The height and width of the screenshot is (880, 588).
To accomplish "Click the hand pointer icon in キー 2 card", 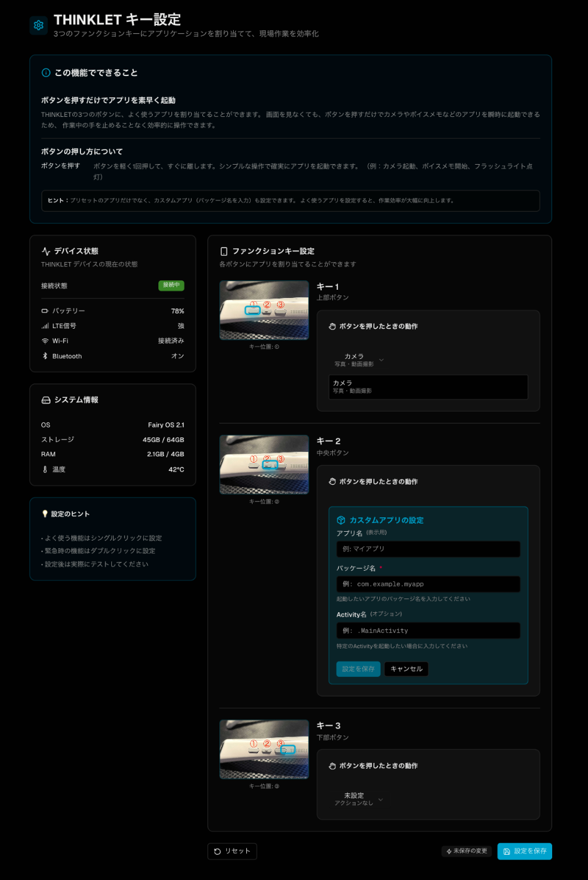I will 332,482.
